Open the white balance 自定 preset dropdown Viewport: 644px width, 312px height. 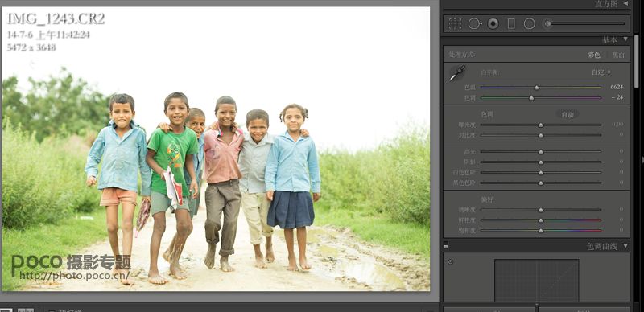coord(601,72)
